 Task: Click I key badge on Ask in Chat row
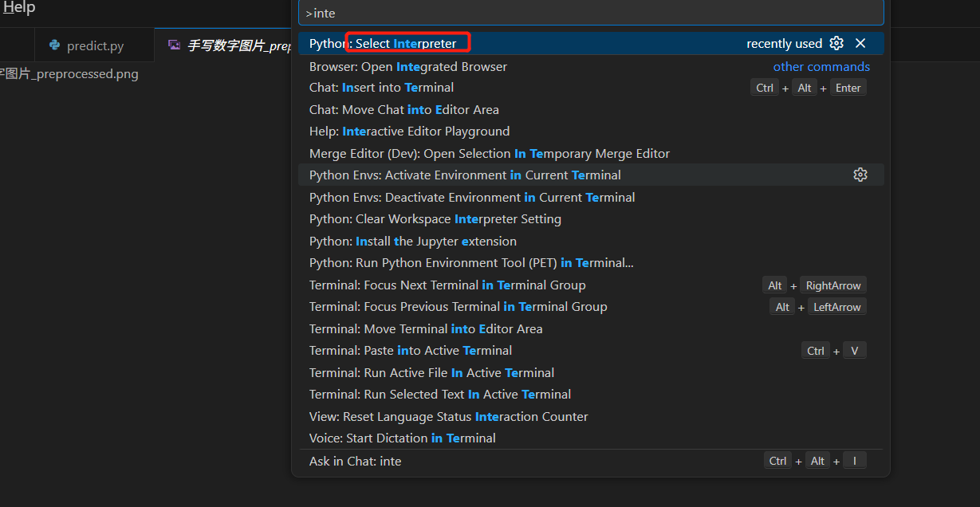coord(855,461)
